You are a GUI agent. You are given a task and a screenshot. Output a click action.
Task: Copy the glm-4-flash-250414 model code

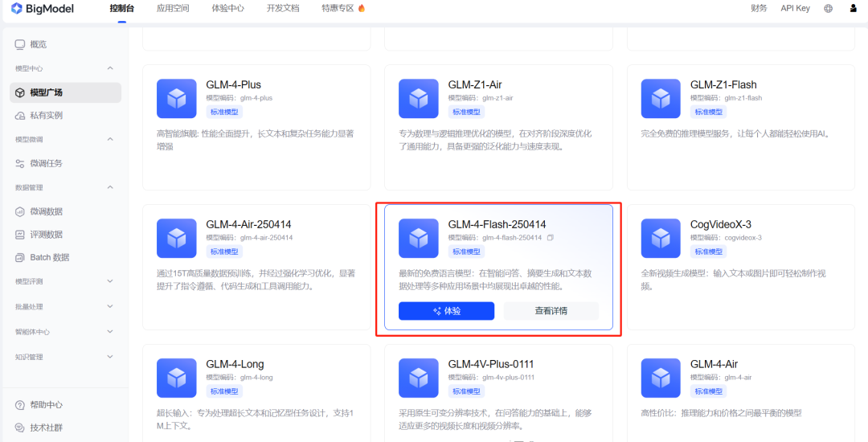click(551, 237)
